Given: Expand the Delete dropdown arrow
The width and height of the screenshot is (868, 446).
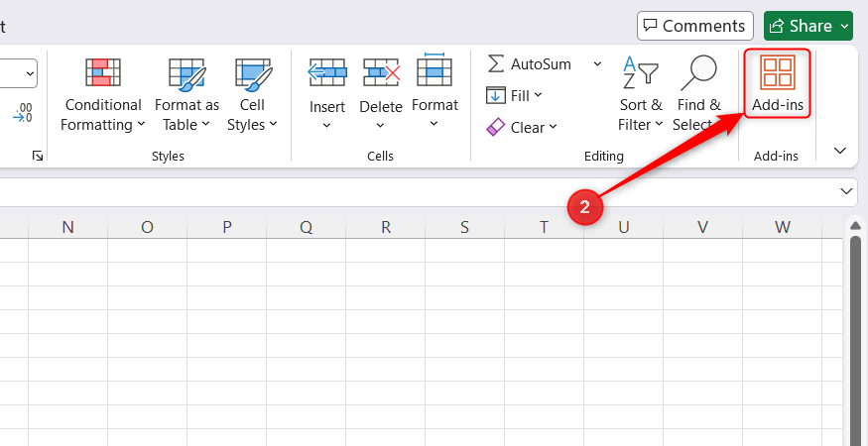Looking at the screenshot, I should 380,126.
